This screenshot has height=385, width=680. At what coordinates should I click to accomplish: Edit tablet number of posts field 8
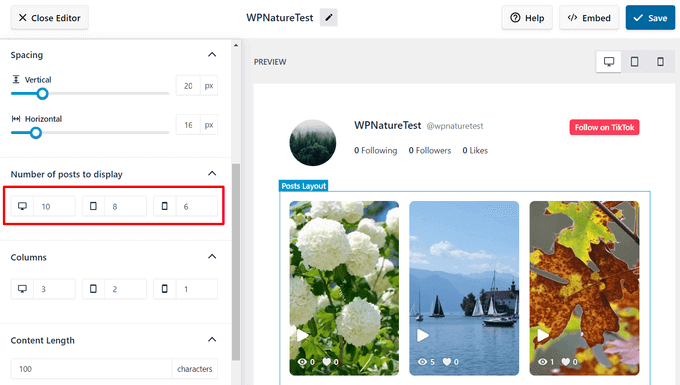125,206
